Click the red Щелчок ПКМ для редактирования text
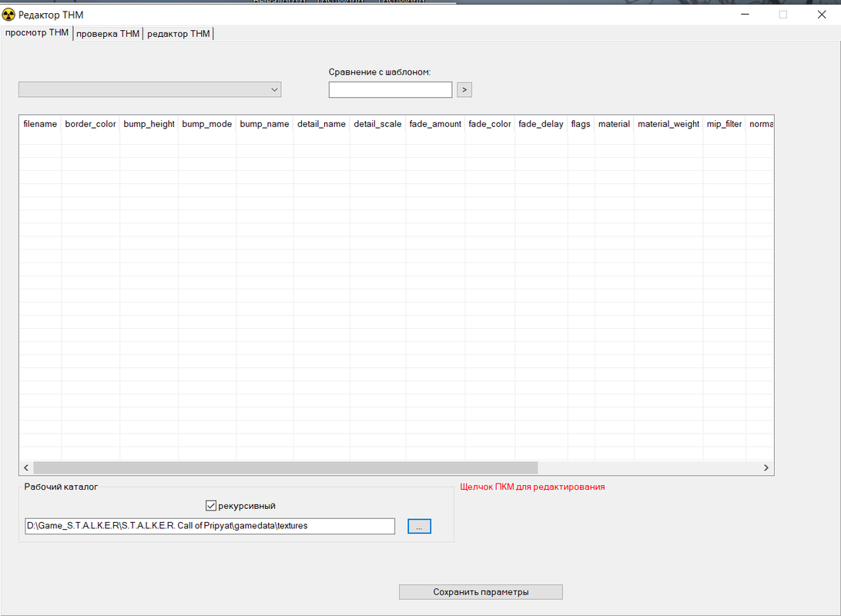This screenshot has height=616, width=841. (x=533, y=487)
